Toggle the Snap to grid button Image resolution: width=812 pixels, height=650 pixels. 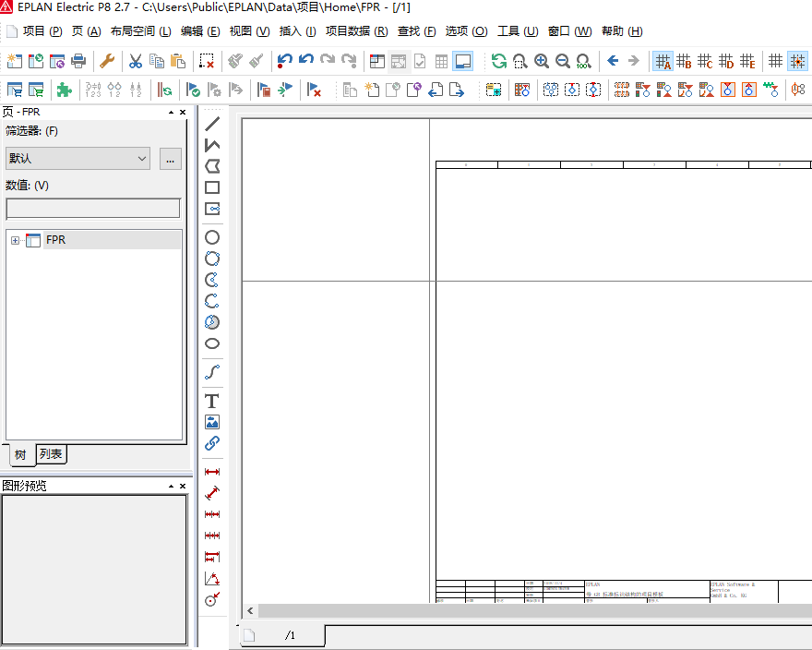point(797,61)
